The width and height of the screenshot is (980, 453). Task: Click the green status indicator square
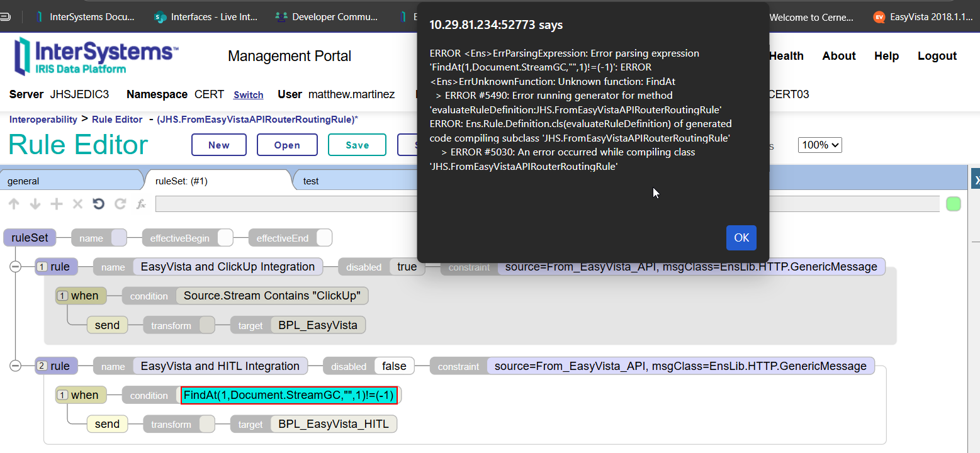point(954,204)
